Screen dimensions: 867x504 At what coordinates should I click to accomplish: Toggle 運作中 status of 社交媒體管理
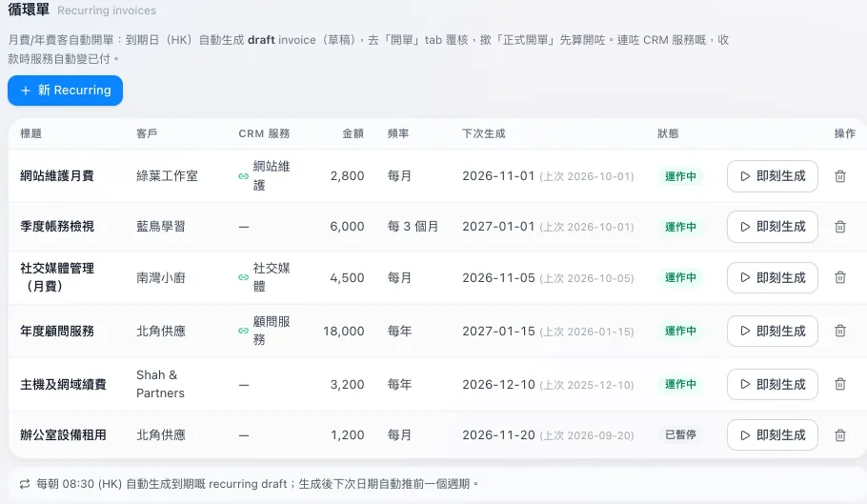[x=680, y=277]
